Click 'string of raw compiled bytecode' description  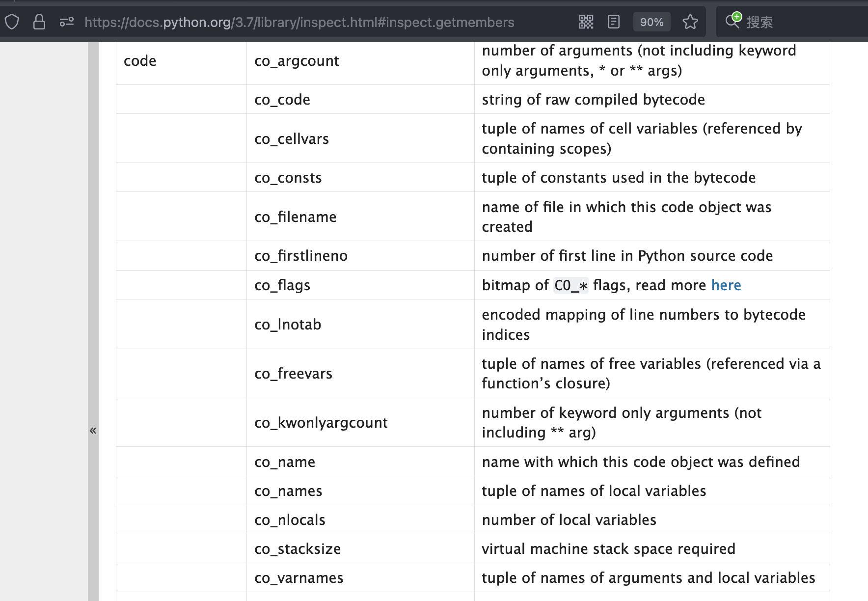coord(593,99)
